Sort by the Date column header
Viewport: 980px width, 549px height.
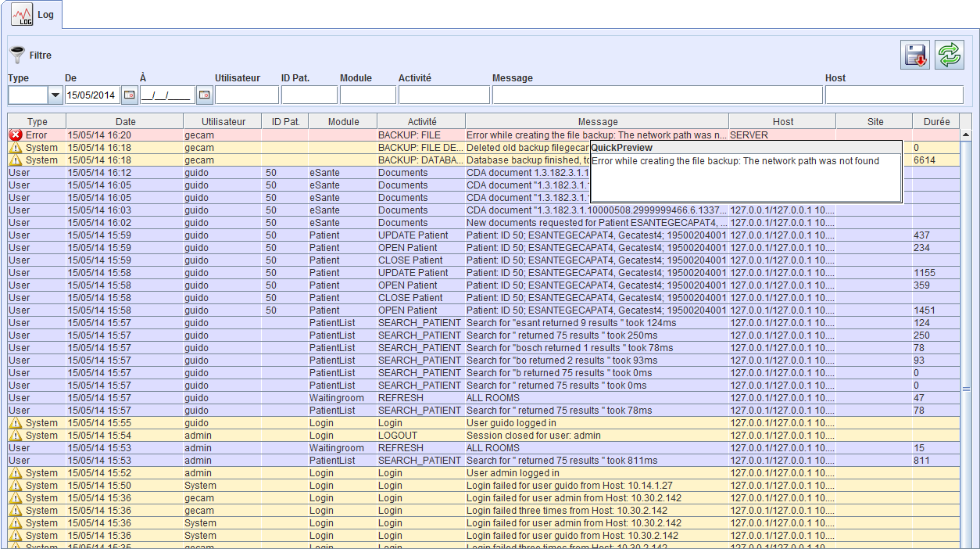coord(125,121)
